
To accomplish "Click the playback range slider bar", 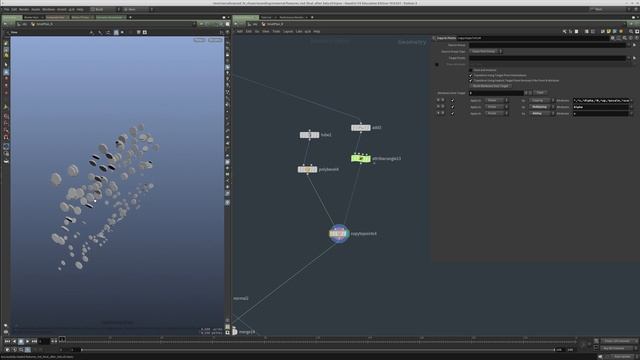I will point(318,350).
